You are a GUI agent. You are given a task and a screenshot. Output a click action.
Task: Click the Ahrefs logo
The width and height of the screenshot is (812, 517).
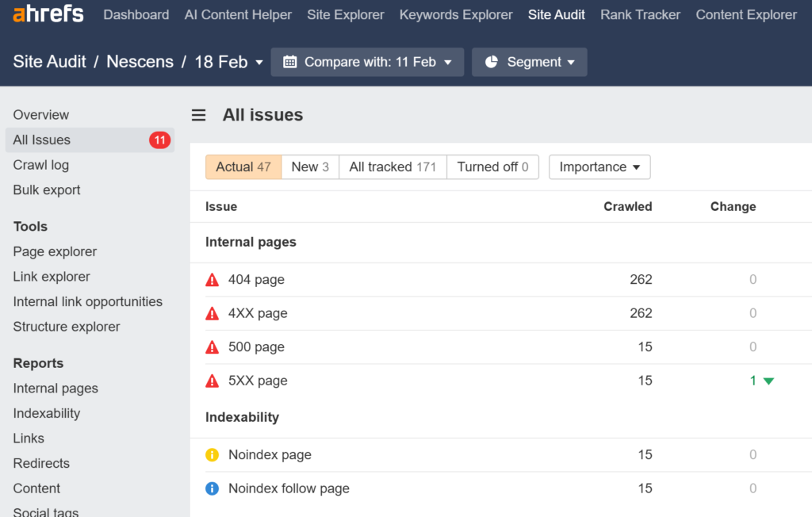pos(48,13)
